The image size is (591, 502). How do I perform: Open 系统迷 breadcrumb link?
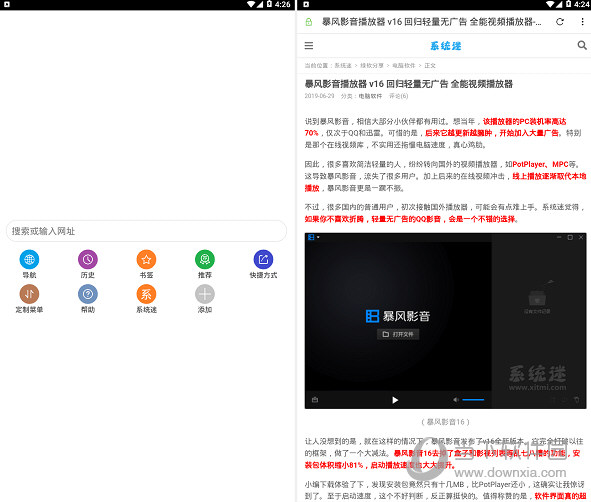[343, 66]
